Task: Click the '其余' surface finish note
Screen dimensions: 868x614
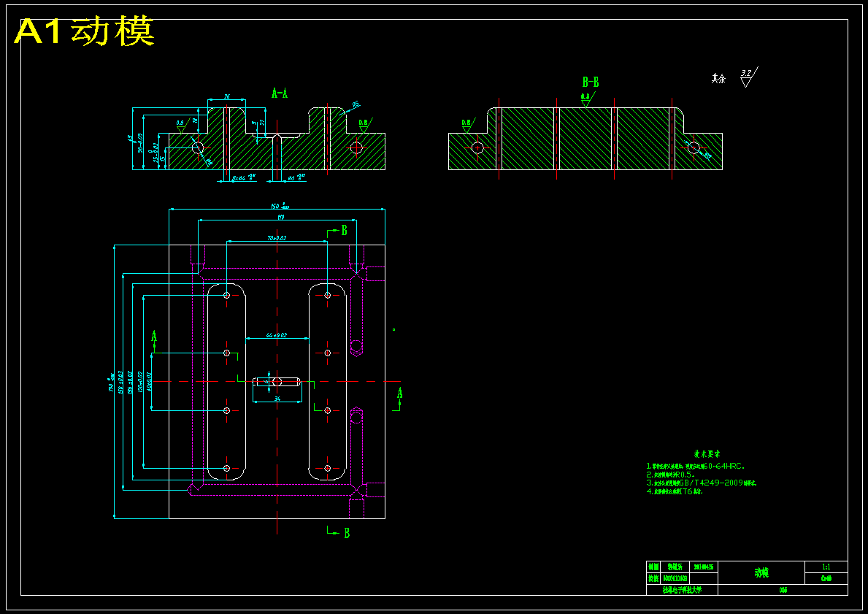Action: pos(718,79)
